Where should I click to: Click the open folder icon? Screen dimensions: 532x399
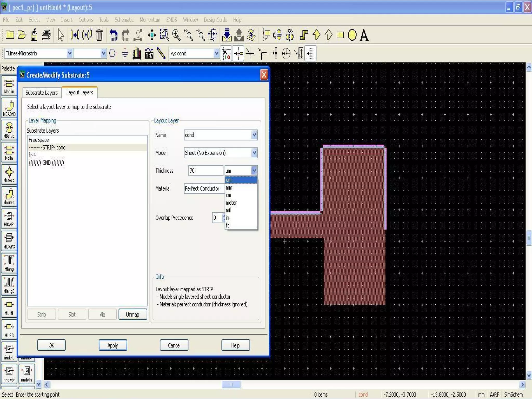[22, 35]
